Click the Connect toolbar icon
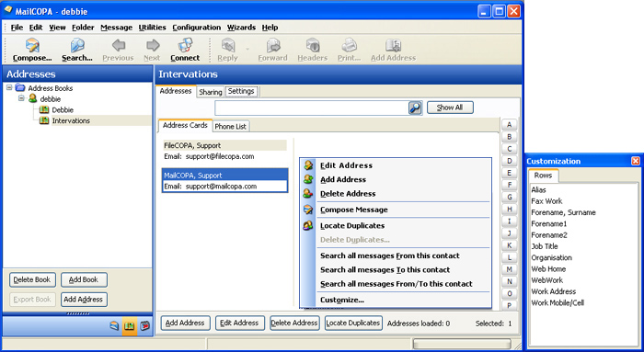 pyautogui.click(x=185, y=45)
